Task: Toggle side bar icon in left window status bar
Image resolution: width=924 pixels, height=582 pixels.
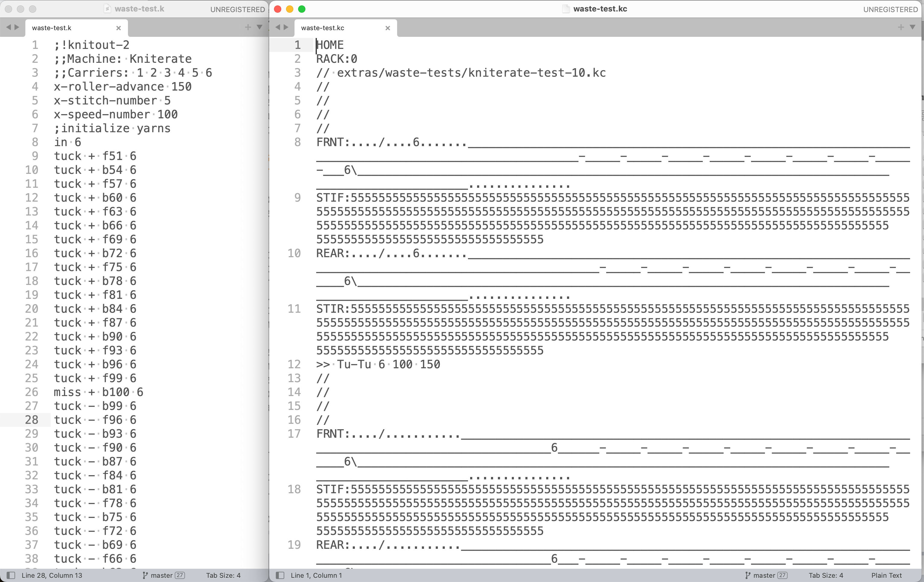Action: point(11,575)
